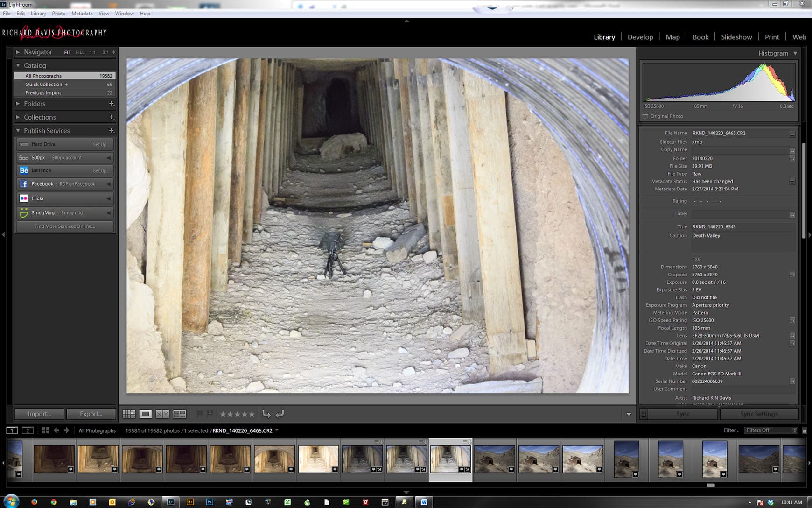Click Facebook publish service icon
Image resolution: width=812 pixels, height=508 pixels.
[x=24, y=184]
